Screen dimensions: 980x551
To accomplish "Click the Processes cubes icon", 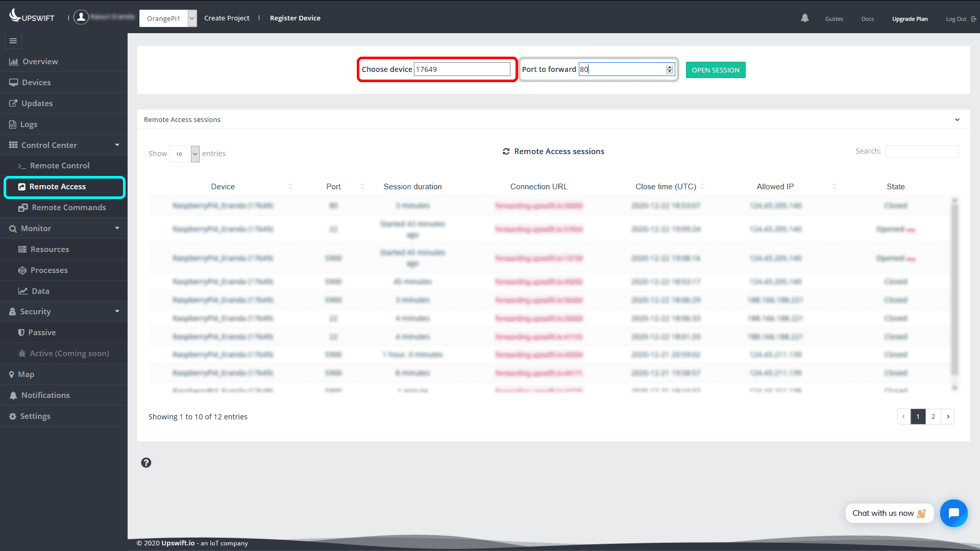I will pyautogui.click(x=22, y=270).
